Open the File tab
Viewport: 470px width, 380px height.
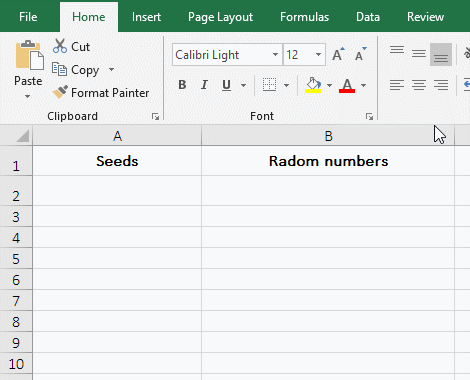coord(28,17)
